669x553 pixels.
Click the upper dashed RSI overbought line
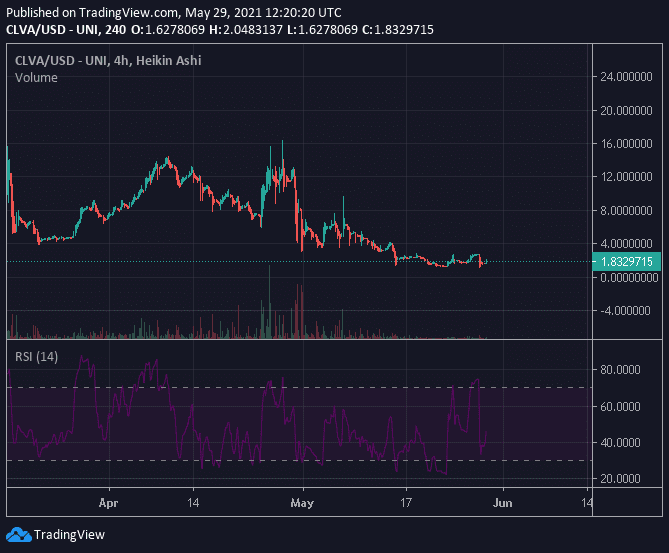[x=300, y=387]
